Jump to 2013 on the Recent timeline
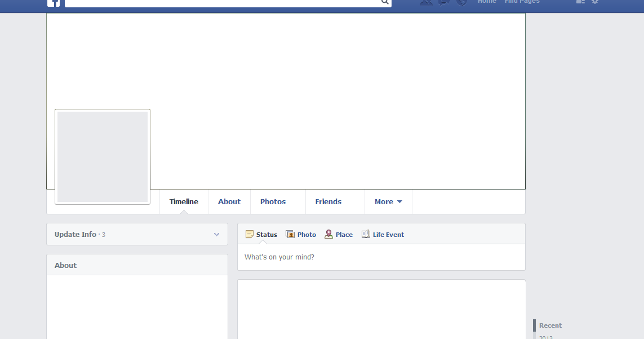 [x=545, y=337]
